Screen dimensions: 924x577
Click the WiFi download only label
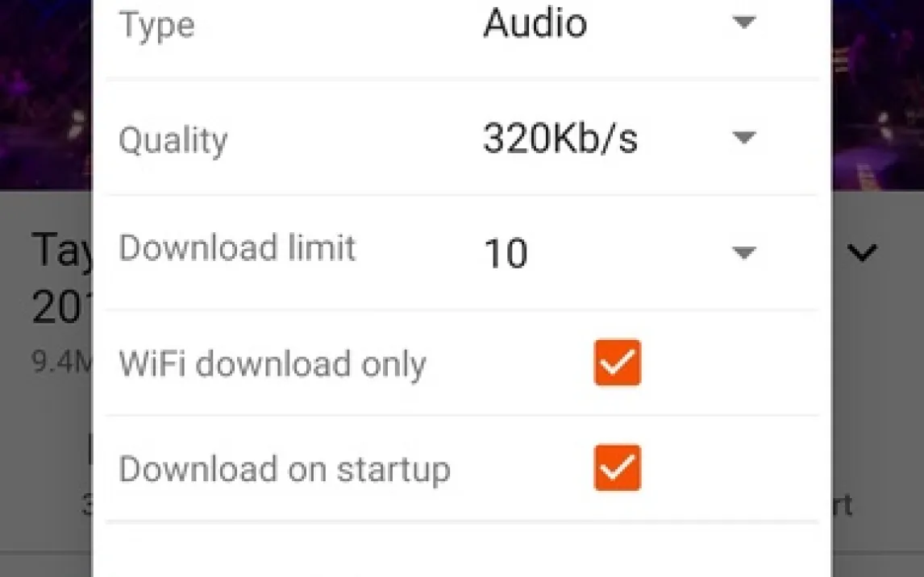click(x=272, y=364)
